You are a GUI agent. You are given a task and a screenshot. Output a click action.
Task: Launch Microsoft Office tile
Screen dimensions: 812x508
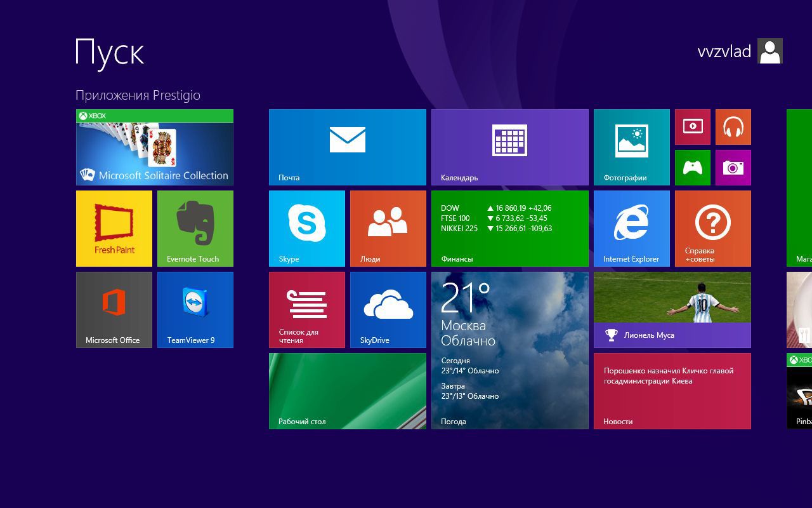pyautogui.click(x=114, y=310)
